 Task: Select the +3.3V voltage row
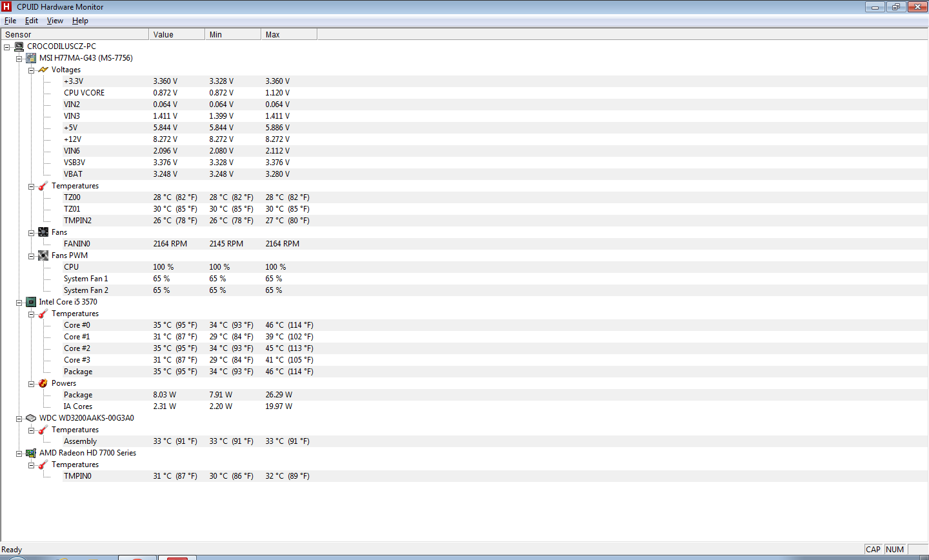tap(495, 81)
